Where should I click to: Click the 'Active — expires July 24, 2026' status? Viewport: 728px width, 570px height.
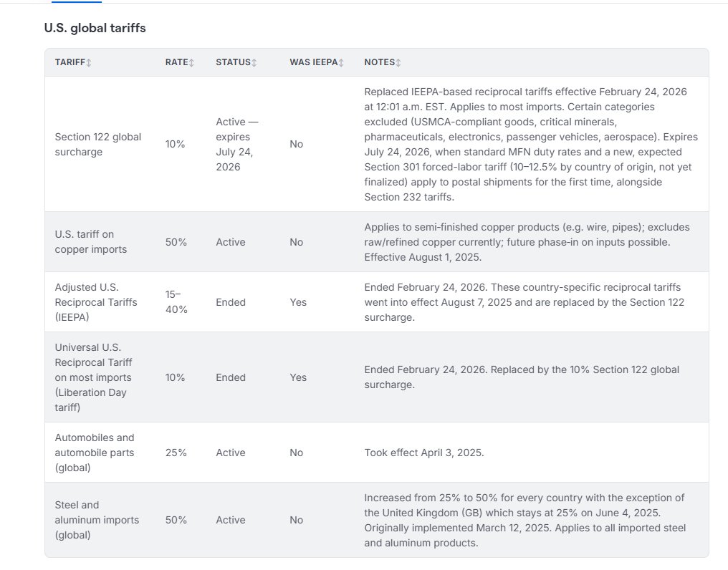click(x=236, y=145)
